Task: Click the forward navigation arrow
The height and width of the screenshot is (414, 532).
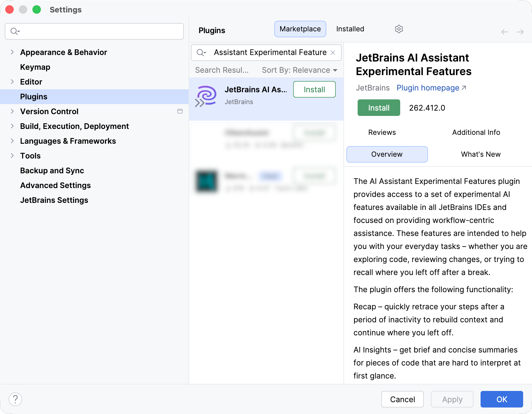Action: tap(520, 32)
